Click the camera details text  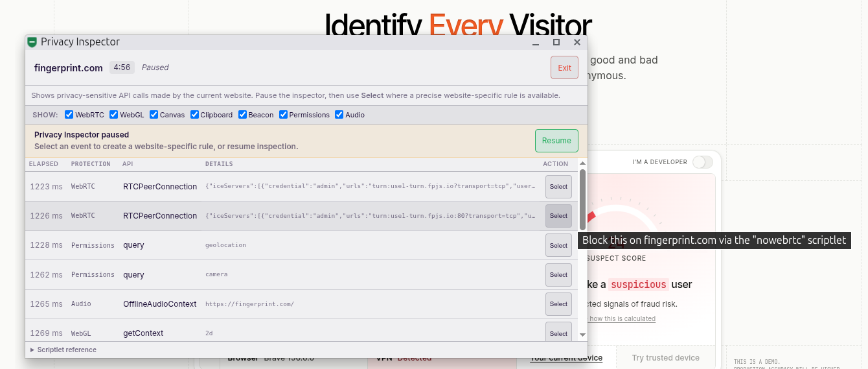coord(216,274)
